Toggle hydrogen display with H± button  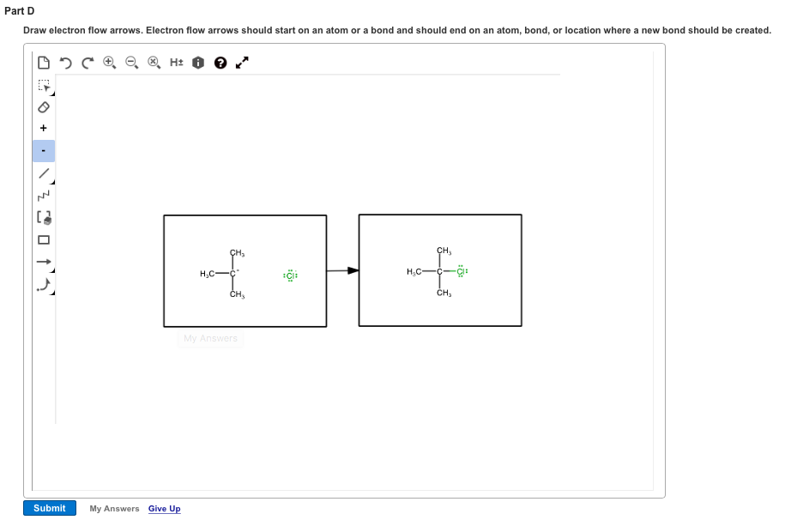[x=176, y=63]
